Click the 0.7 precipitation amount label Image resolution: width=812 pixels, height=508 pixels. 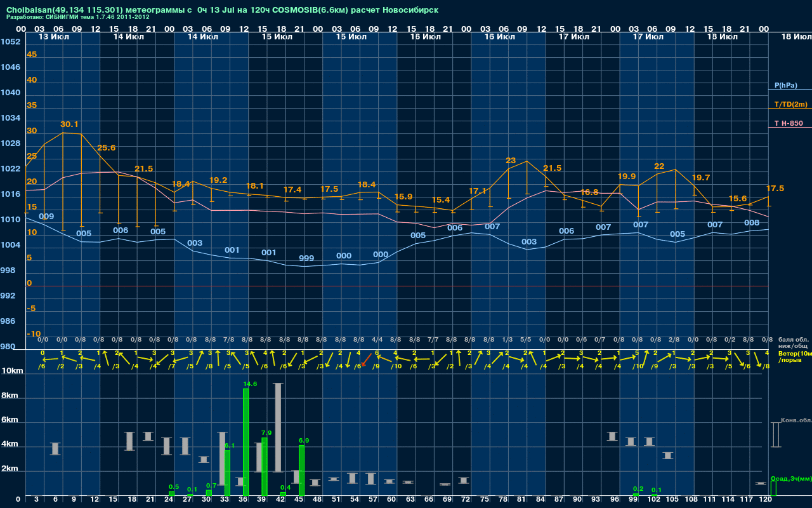pos(212,486)
